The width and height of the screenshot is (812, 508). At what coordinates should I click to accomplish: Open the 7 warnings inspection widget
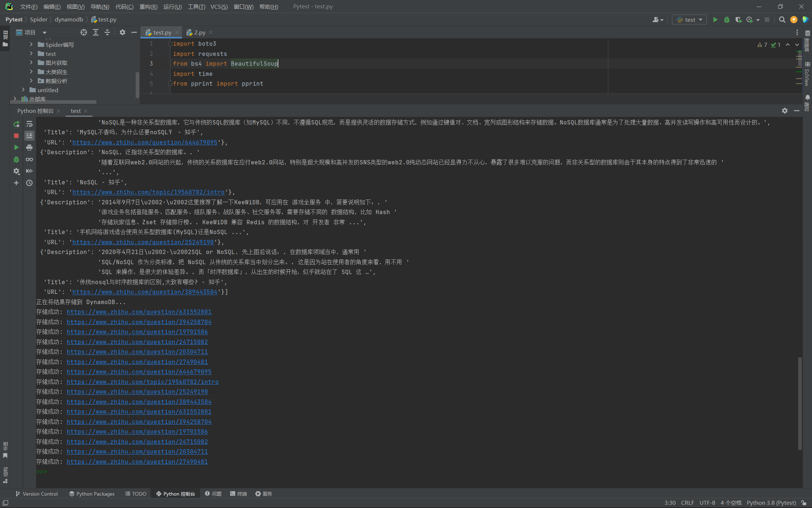(x=762, y=45)
